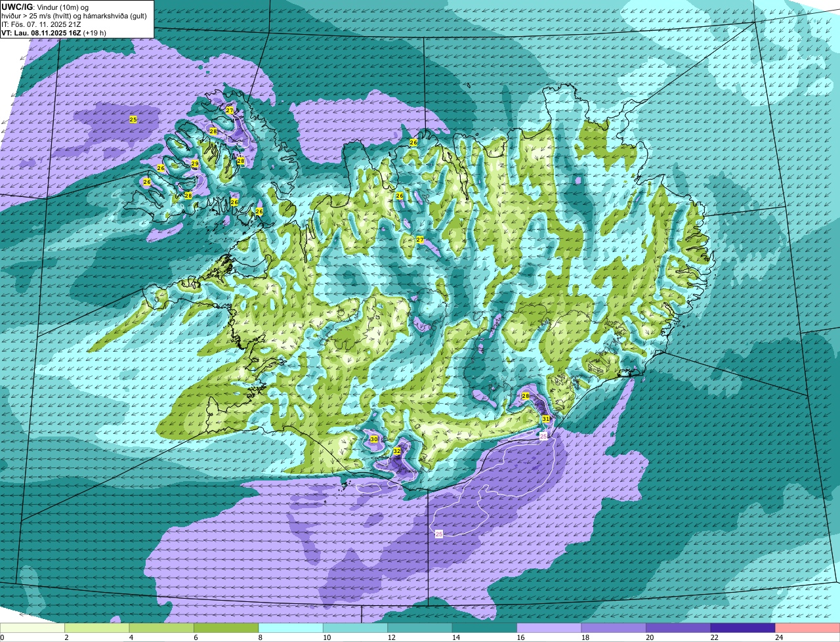This screenshot has height=642, width=840.
Task: Select the white 25 contour label offshore south
Action: coord(439,534)
